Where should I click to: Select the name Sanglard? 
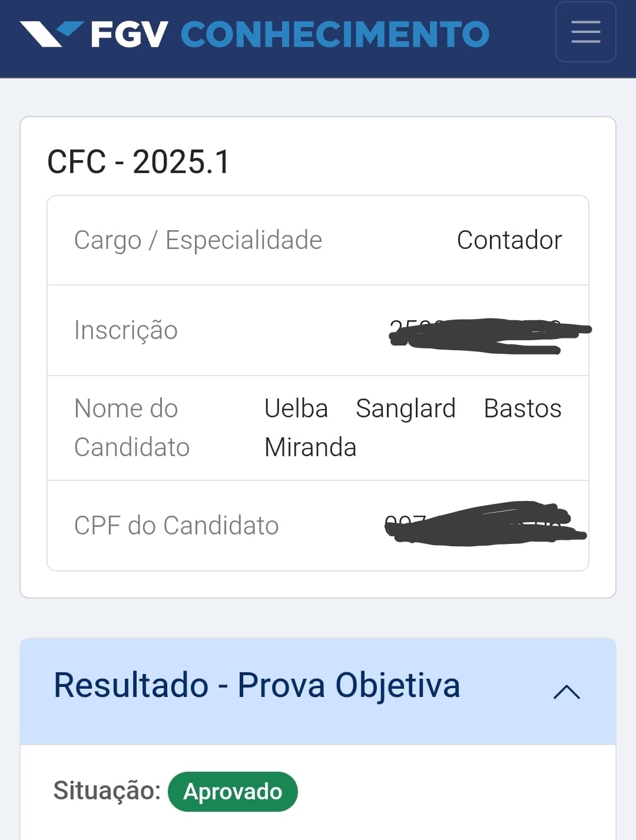pyautogui.click(x=406, y=409)
